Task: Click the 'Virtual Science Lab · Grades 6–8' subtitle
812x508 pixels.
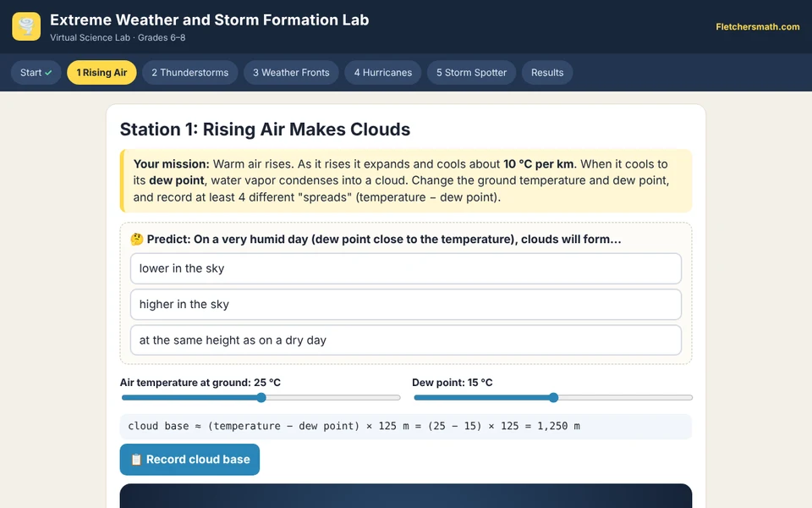Action: pos(118,37)
